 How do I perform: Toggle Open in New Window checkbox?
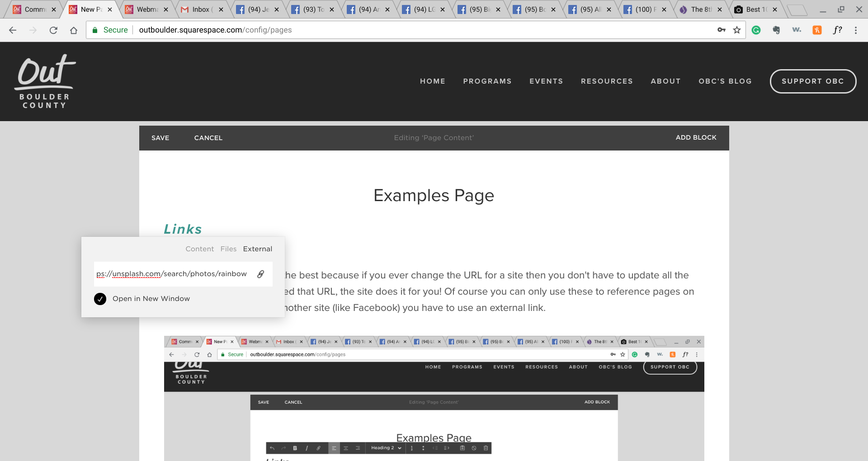[100, 299]
